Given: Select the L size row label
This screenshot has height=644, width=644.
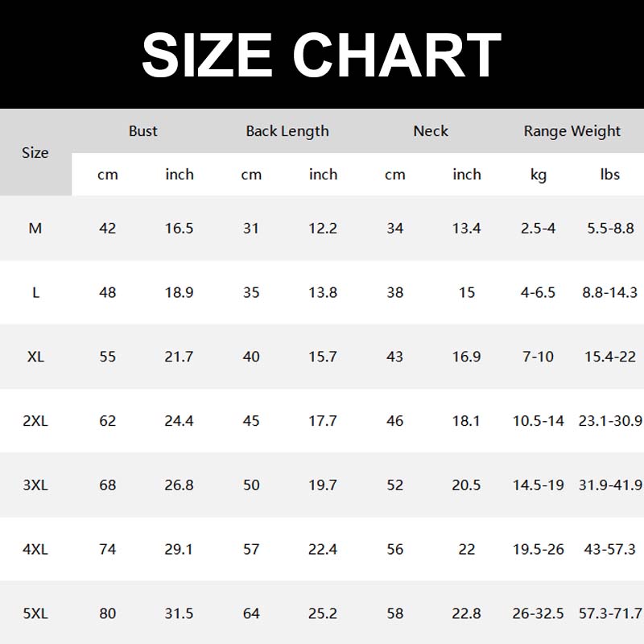Looking at the screenshot, I should pyautogui.click(x=35, y=292).
